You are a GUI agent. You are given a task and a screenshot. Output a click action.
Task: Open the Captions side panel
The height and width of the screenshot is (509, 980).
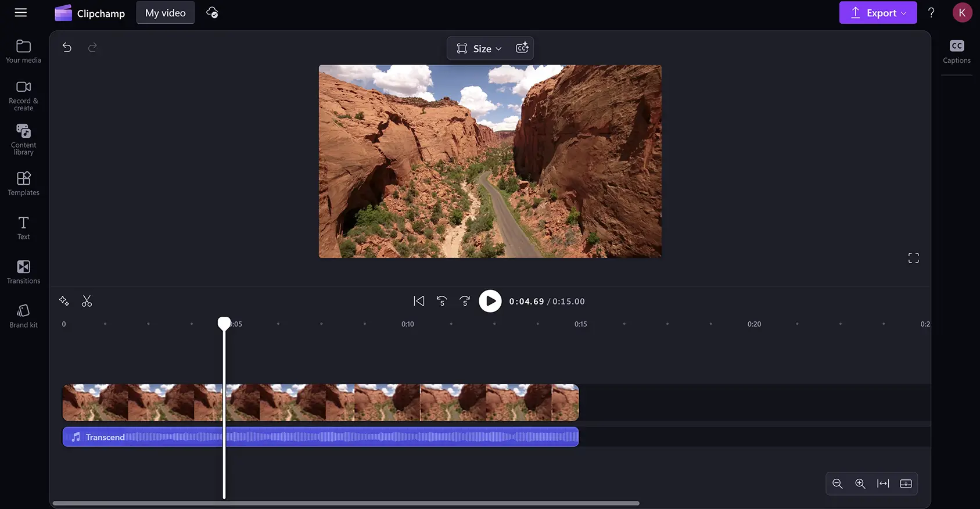tap(957, 52)
